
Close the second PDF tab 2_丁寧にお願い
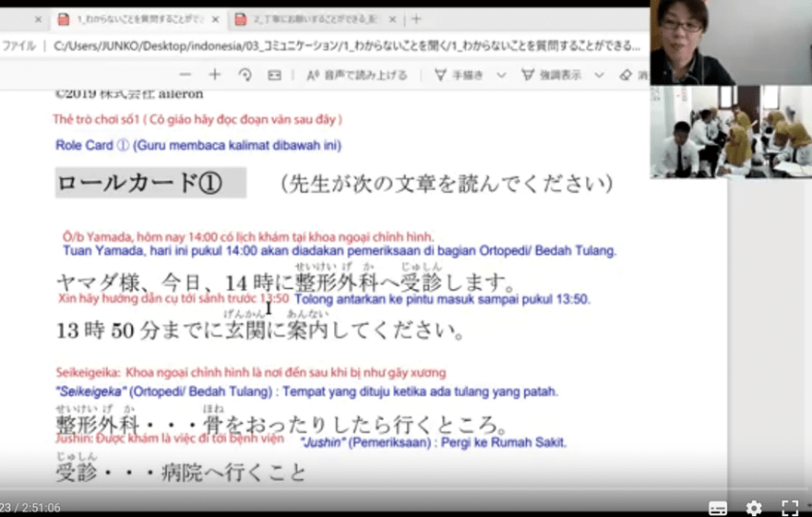pyautogui.click(x=392, y=19)
